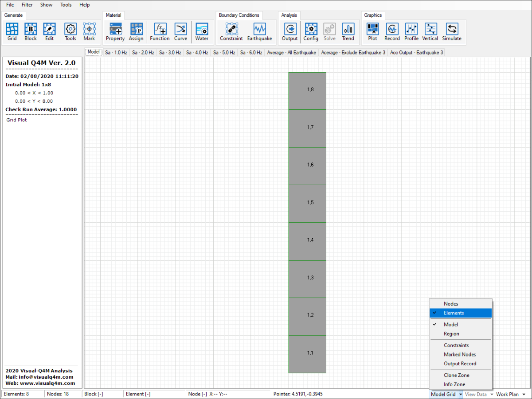Image resolution: width=532 pixels, height=399 pixels.
Task: Open the Config analysis tool
Action: (x=311, y=32)
